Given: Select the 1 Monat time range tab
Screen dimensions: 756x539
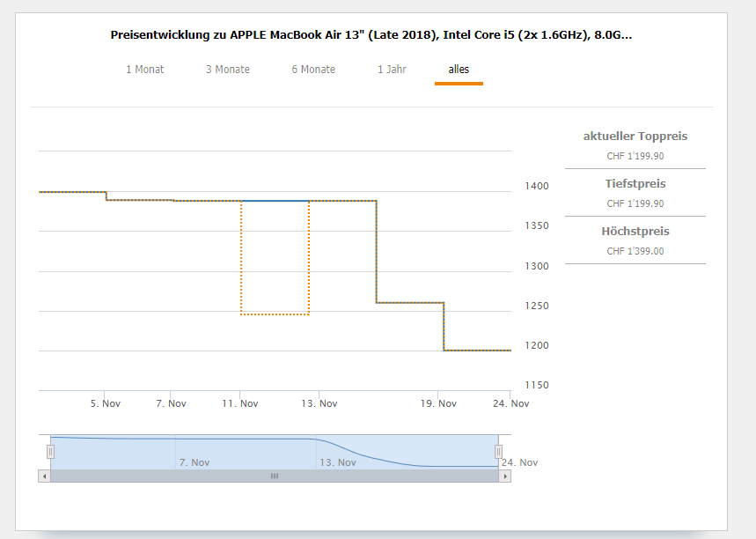Looking at the screenshot, I should click(145, 70).
